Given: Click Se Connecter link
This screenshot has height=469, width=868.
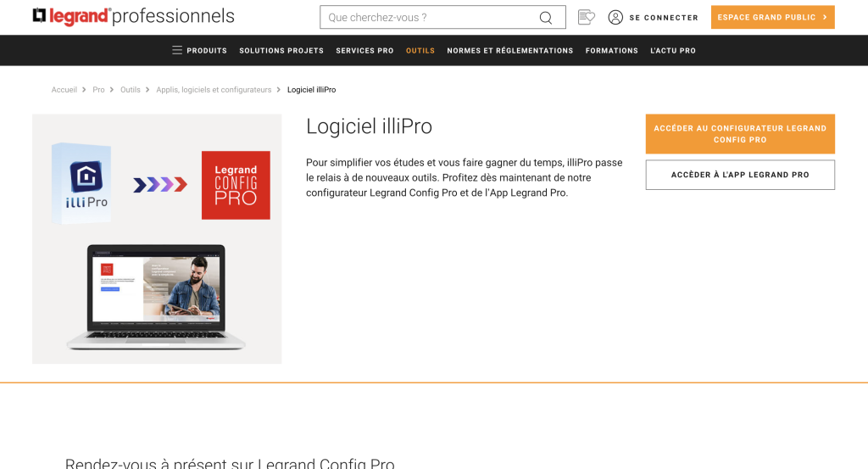Looking at the screenshot, I should [664, 18].
